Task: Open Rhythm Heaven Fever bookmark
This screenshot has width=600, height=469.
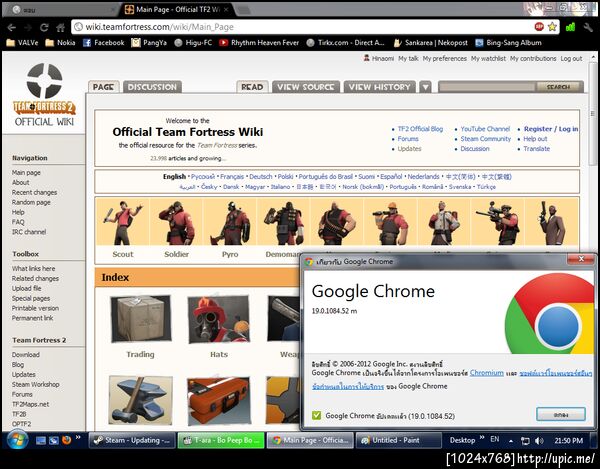Action: click(x=259, y=42)
